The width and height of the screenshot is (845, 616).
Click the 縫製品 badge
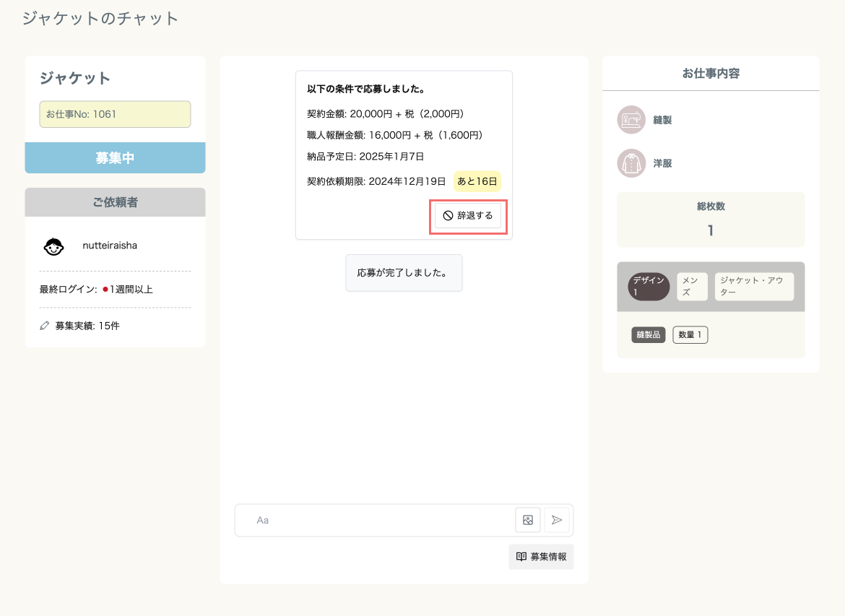pyautogui.click(x=649, y=334)
